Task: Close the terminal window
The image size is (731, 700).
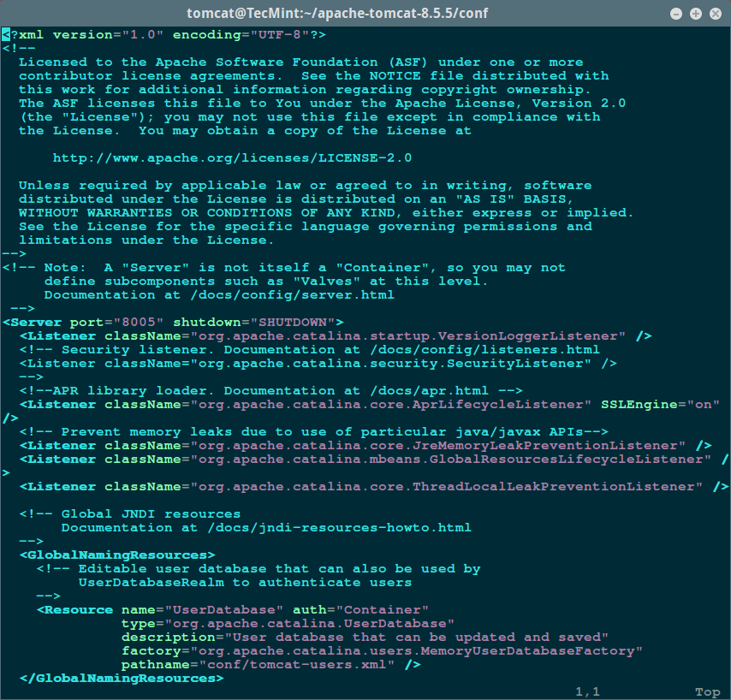Action: point(715,14)
